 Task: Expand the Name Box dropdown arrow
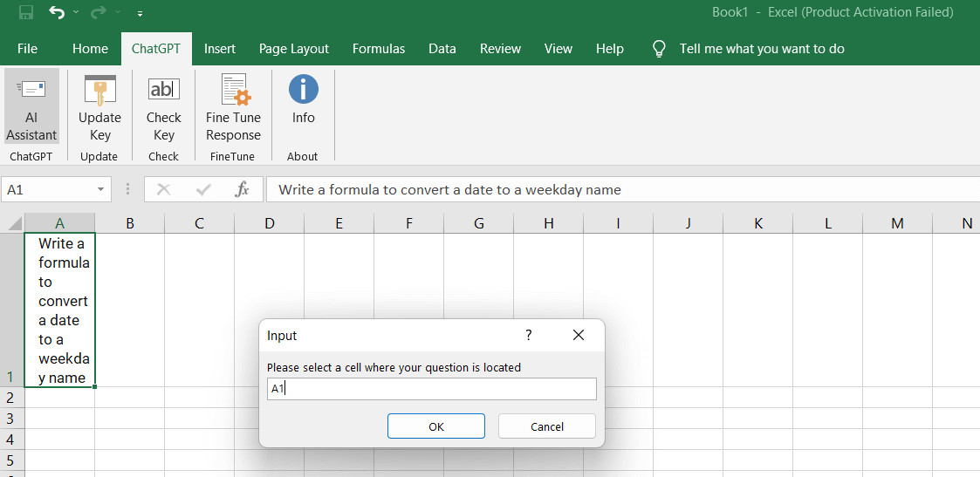(x=100, y=190)
